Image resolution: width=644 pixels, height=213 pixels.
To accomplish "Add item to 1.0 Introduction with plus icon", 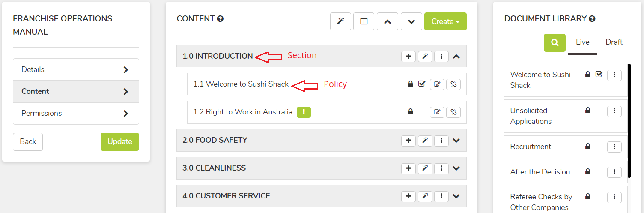I will pos(408,56).
